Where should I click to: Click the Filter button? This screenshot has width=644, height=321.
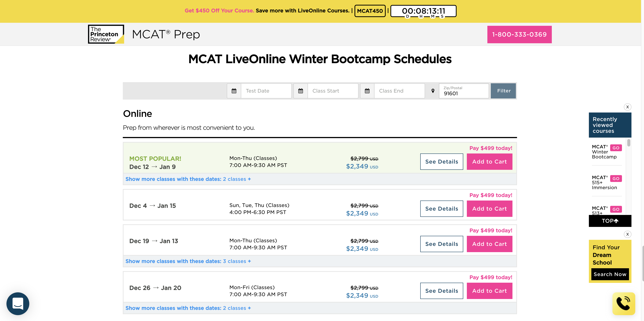click(503, 91)
